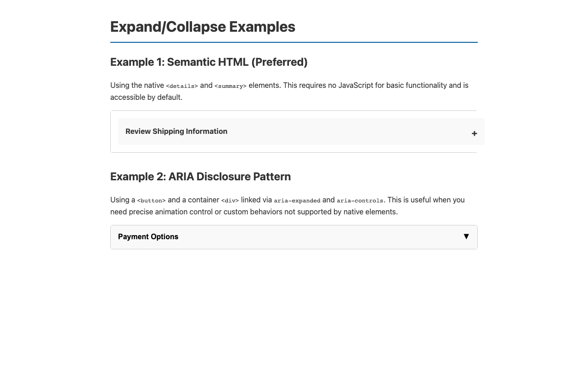Click the Expand/Collapse Examples main heading
Image resolution: width=588 pixels, height=368 pixels.
click(203, 27)
